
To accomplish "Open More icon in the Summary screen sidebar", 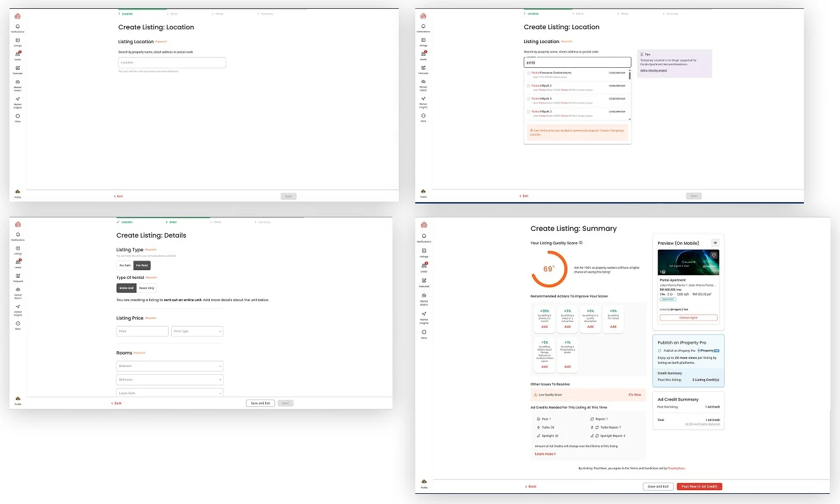I will (423, 332).
